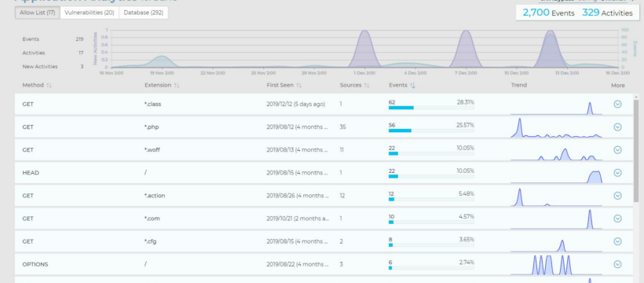Click the 2019/08/22 first seen date
Viewport: 644px width, 283px height.
(298, 264)
